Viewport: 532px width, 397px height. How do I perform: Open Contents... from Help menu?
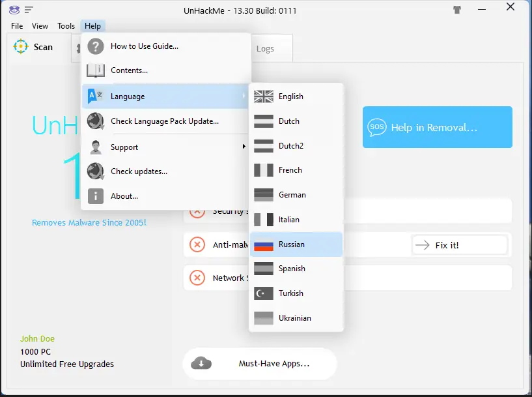pos(166,70)
